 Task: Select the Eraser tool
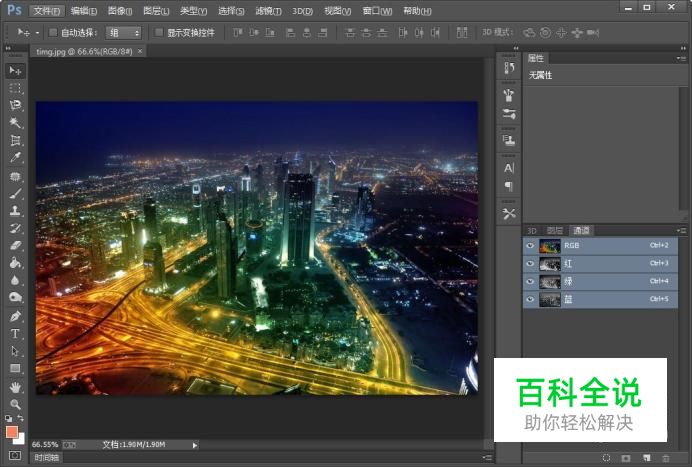tap(15, 245)
